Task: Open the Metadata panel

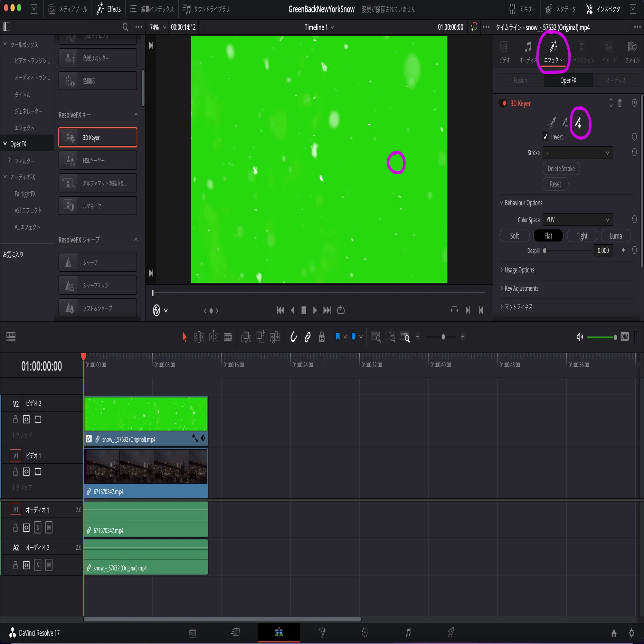Action: 561,9
